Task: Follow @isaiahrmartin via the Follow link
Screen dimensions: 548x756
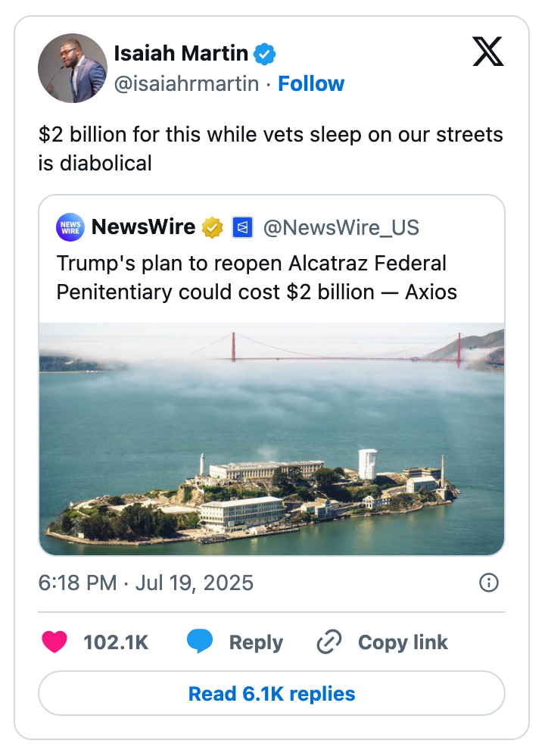Action: coord(311,83)
